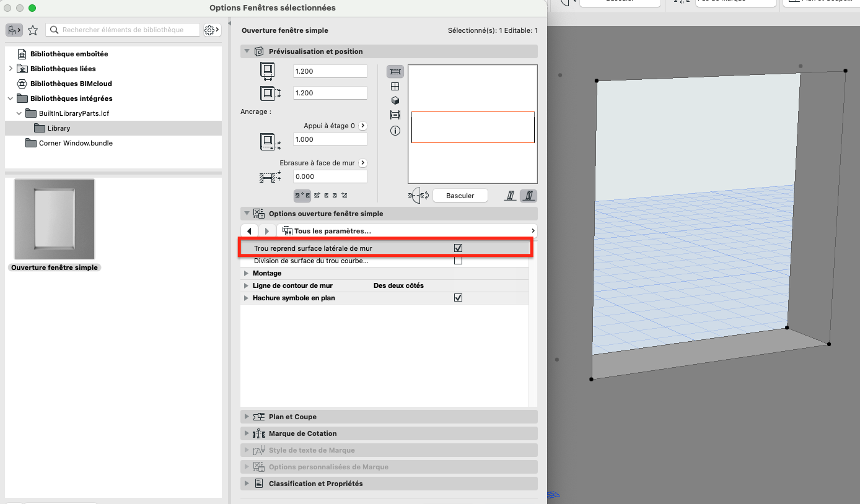The height and width of the screenshot is (504, 860).
Task: Show object info via the i icon
Action: (395, 131)
